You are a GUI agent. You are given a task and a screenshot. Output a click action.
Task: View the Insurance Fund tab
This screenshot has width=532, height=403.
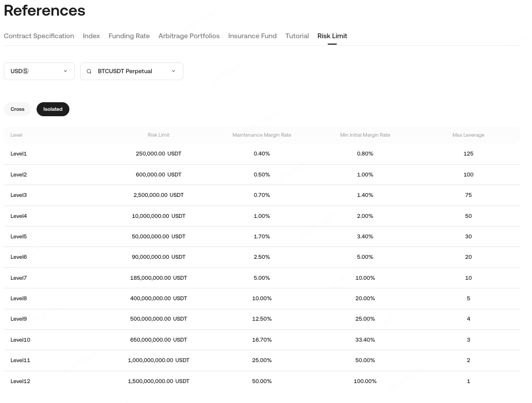pyautogui.click(x=252, y=36)
